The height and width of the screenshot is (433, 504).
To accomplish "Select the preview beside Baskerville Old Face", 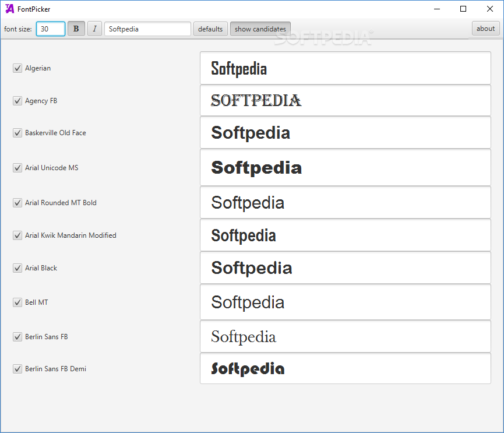I will click(x=346, y=132).
